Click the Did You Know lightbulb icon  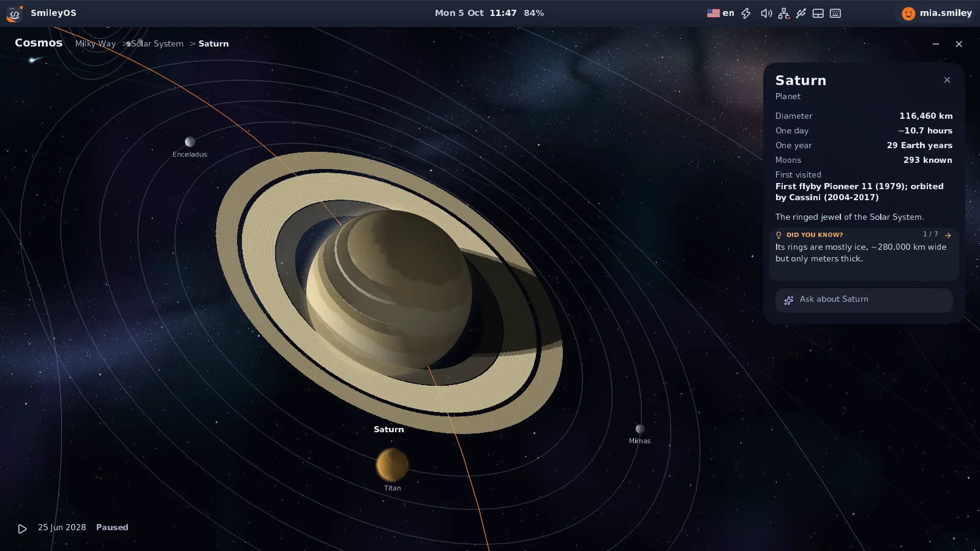tap(779, 235)
